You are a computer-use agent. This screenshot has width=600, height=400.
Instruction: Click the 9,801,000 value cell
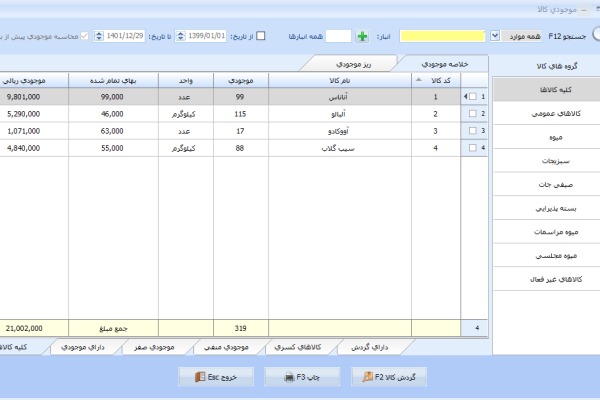click(x=34, y=97)
